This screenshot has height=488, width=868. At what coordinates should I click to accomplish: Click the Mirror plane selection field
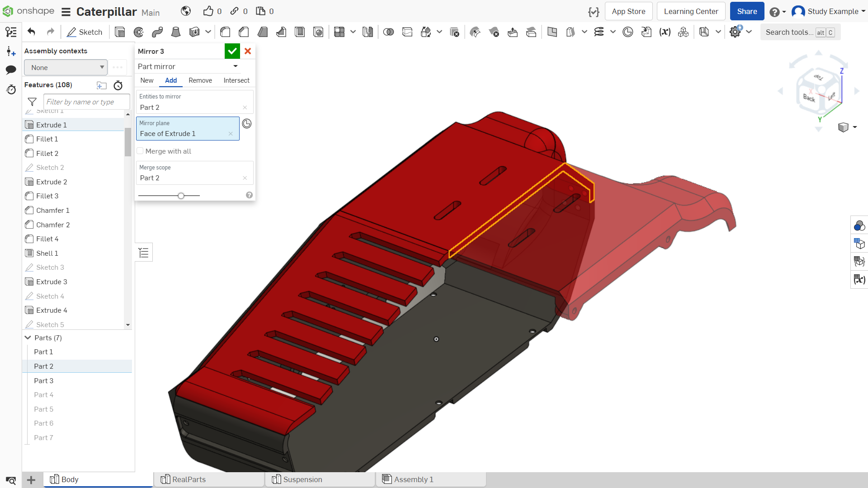188,129
